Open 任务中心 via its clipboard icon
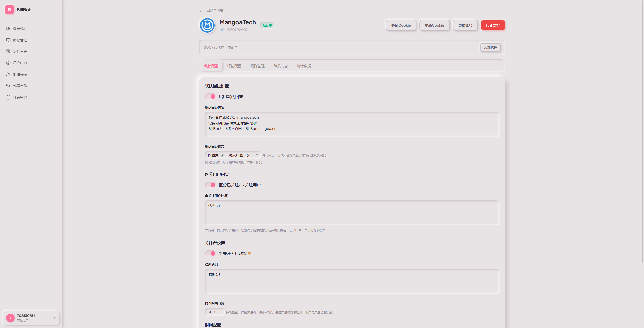Viewport: 644px width, 328px height. (x=8, y=97)
